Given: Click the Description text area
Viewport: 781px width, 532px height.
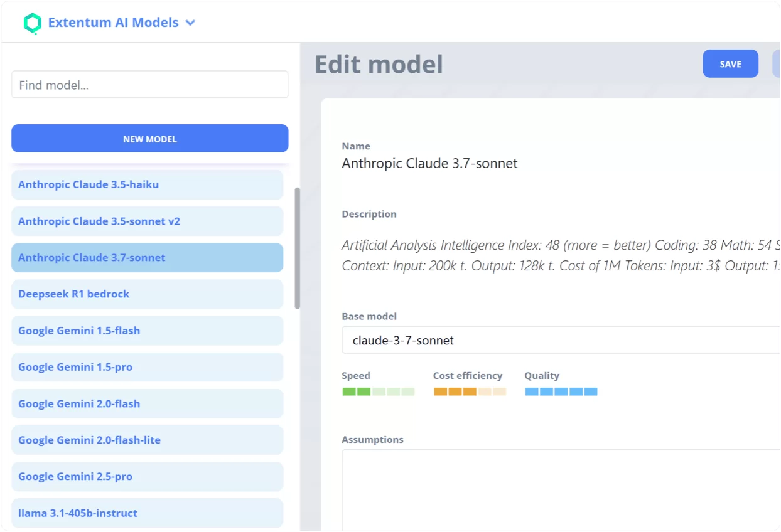Looking at the screenshot, I should point(561,255).
